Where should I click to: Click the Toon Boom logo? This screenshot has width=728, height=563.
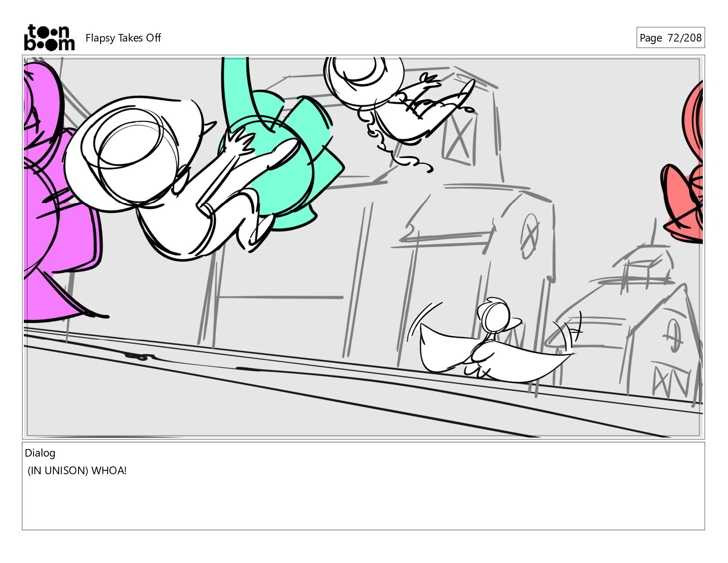point(49,38)
